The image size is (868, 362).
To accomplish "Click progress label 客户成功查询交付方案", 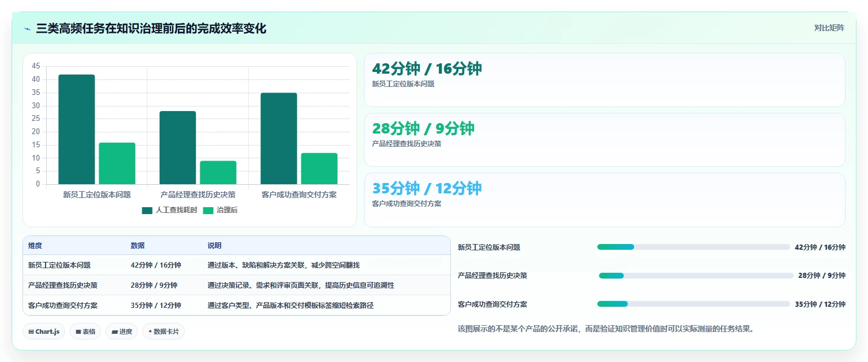I will [492, 304].
